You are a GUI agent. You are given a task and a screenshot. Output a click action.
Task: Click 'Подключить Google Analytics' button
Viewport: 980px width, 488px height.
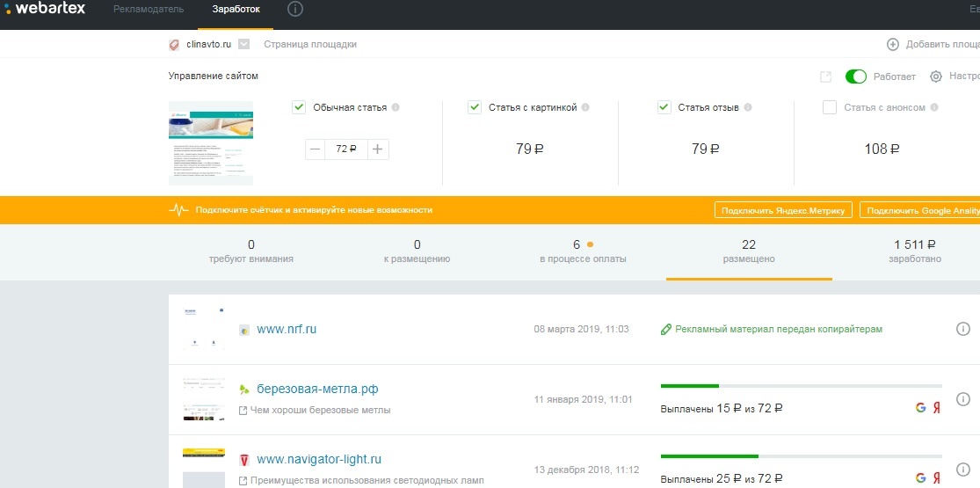(919, 210)
